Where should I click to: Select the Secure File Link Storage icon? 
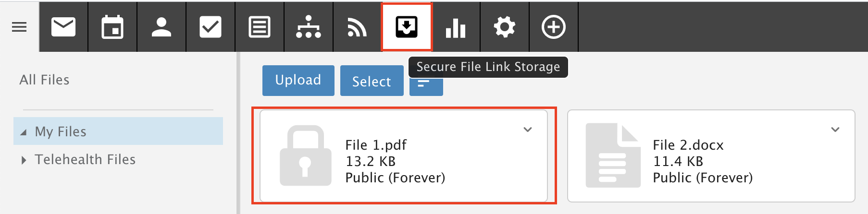click(x=407, y=27)
